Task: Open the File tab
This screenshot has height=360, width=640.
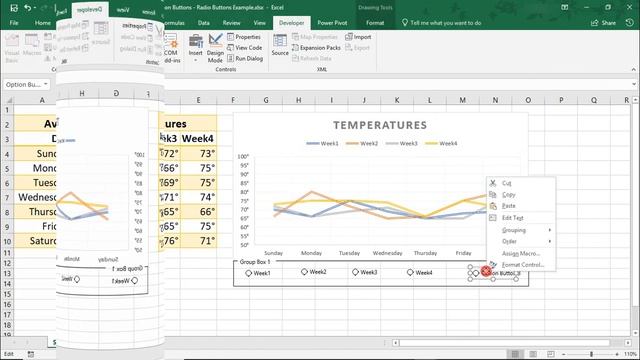Action: [14, 23]
